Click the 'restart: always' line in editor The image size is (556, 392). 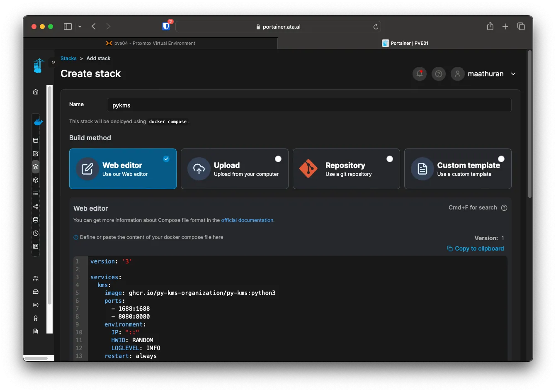click(x=131, y=356)
